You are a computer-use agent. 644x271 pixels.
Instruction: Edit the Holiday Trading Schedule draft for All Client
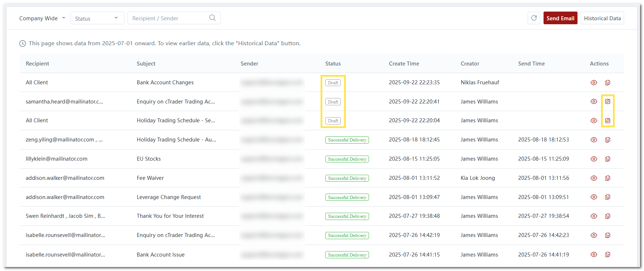[x=607, y=120]
